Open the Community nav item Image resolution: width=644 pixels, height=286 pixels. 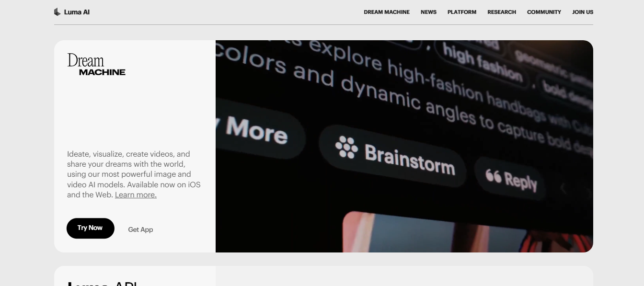pos(544,12)
